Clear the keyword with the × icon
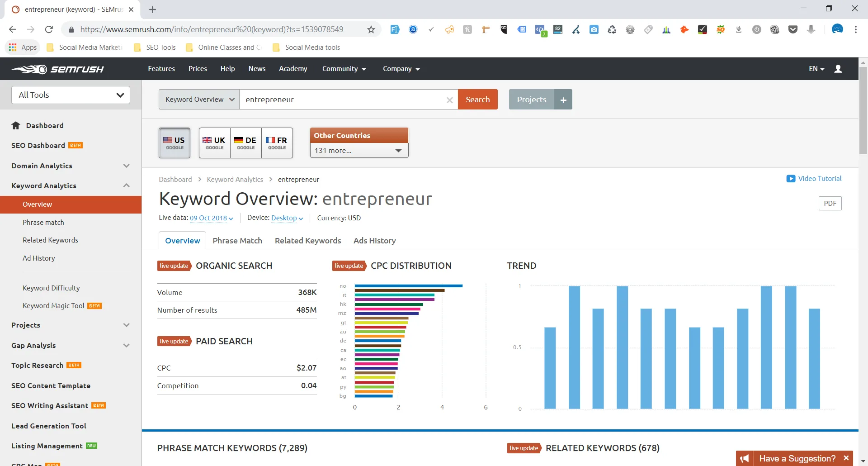The height and width of the screenshot is (466, 868). tap(450, 100)
